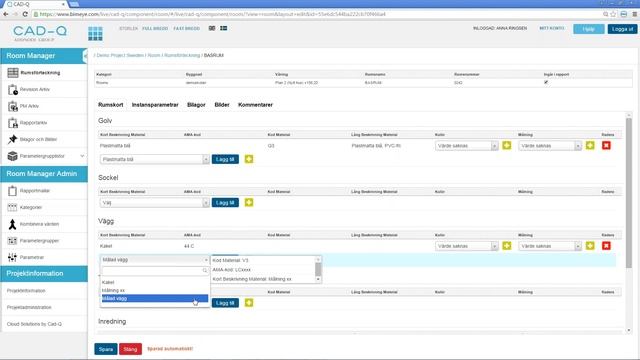Click the red Stäng button
Viewport: 640px width, 360px height.
coord(130,349)
